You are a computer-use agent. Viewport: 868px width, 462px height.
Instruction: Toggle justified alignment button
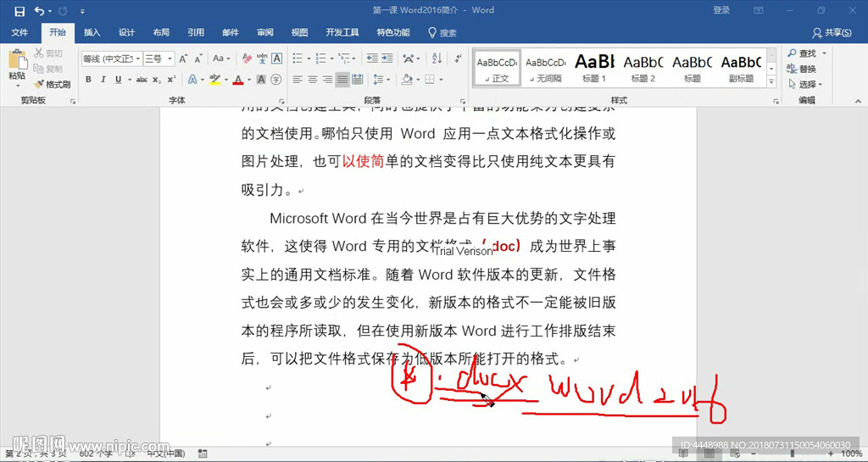342,80
